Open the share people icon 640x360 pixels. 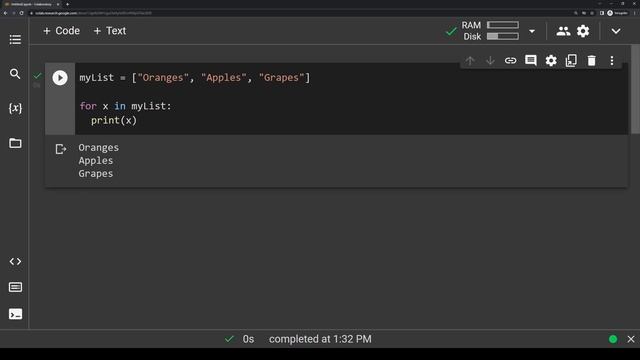(563, 31)
